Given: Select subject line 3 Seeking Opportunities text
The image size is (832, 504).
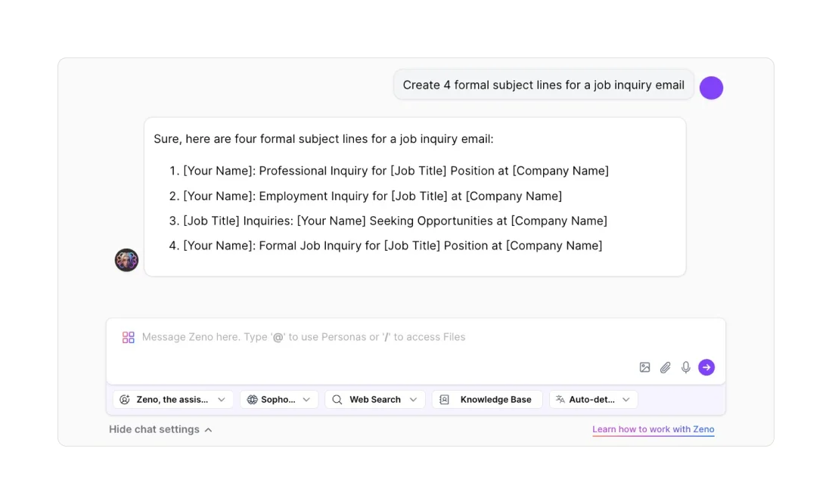Looking at the screenshot, I should click(x=396, y=221).
